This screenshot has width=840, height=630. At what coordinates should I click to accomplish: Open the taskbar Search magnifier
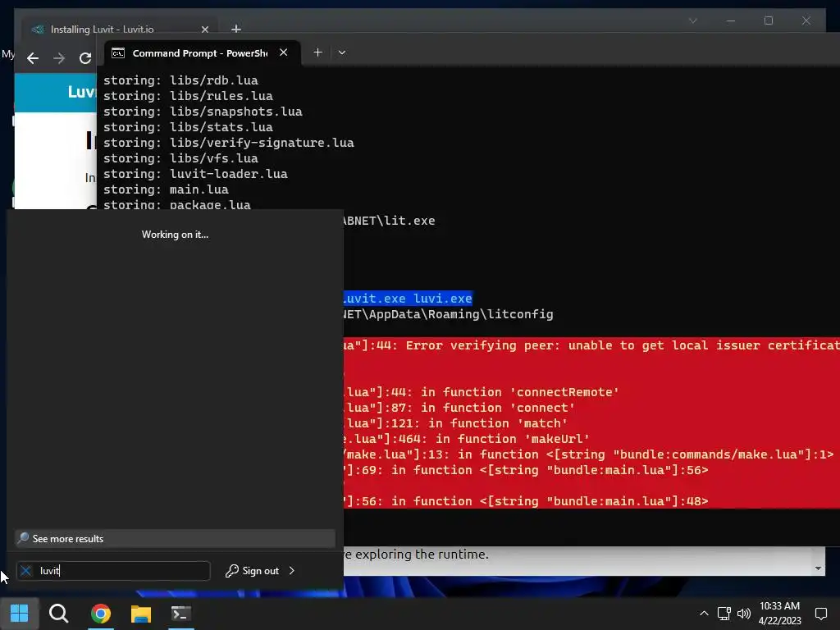[x=59, y=614]
